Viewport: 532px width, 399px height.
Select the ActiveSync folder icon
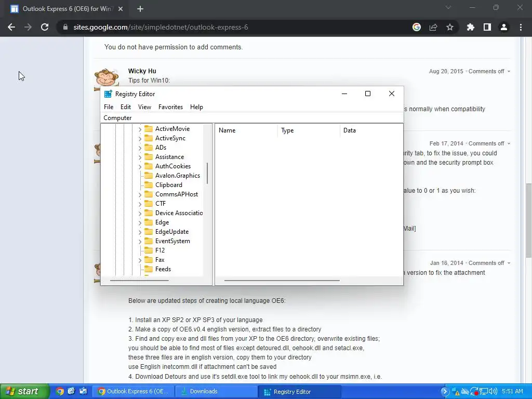pyautogui.click(x=149, y=138)
